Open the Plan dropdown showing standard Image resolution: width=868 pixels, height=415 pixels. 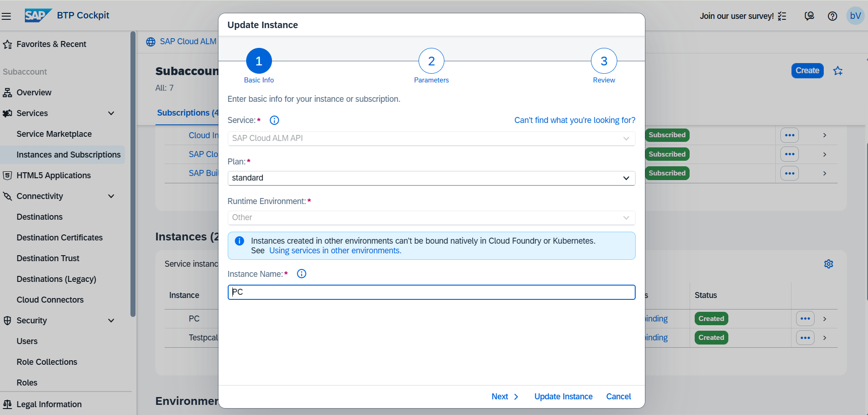(x=431, y=178)
